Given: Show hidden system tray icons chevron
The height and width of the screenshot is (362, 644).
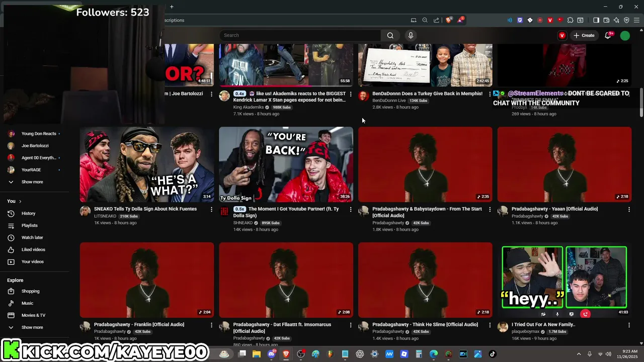Looking at the screenshot, I should (x=579, y=354).
